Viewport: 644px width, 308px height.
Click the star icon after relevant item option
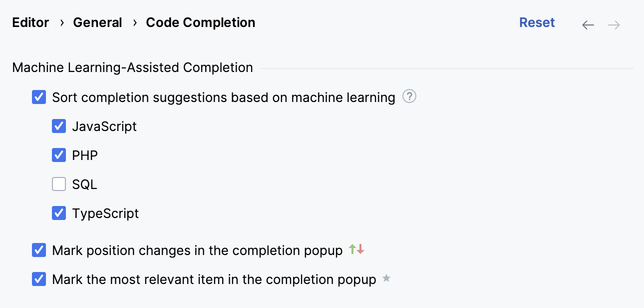tap(386, 279)
